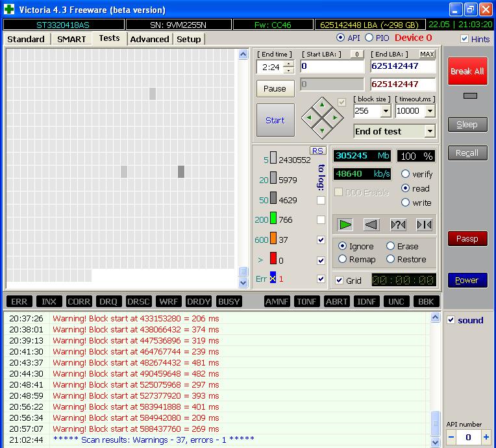Click the DRSC status indicator

pos(138,301)
